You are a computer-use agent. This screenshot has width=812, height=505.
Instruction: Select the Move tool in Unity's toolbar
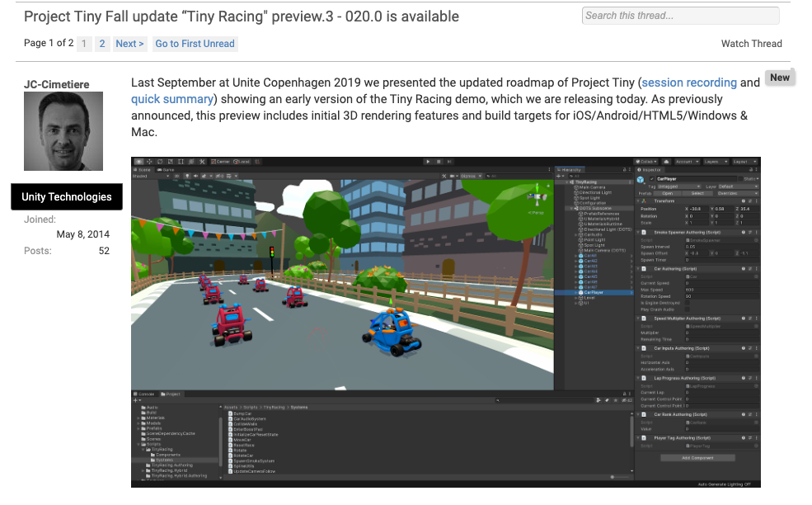[148, 160]
